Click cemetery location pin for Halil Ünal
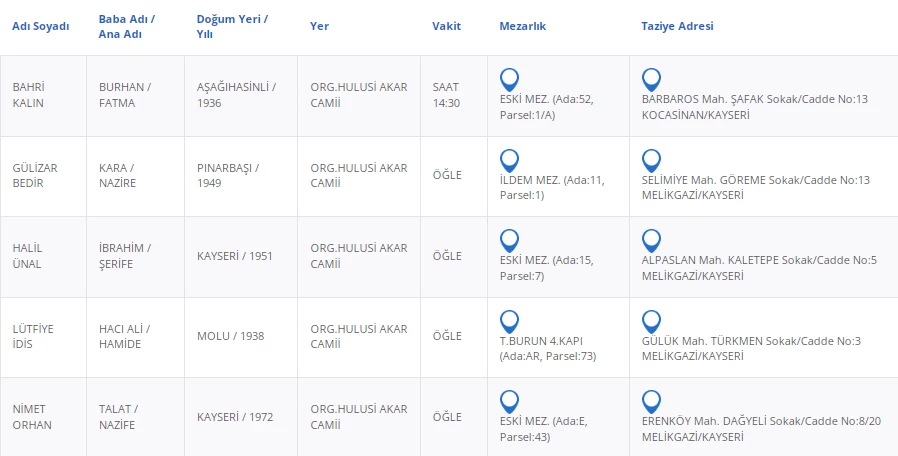This screenshot has height=456, width=898. coord(509,240)
